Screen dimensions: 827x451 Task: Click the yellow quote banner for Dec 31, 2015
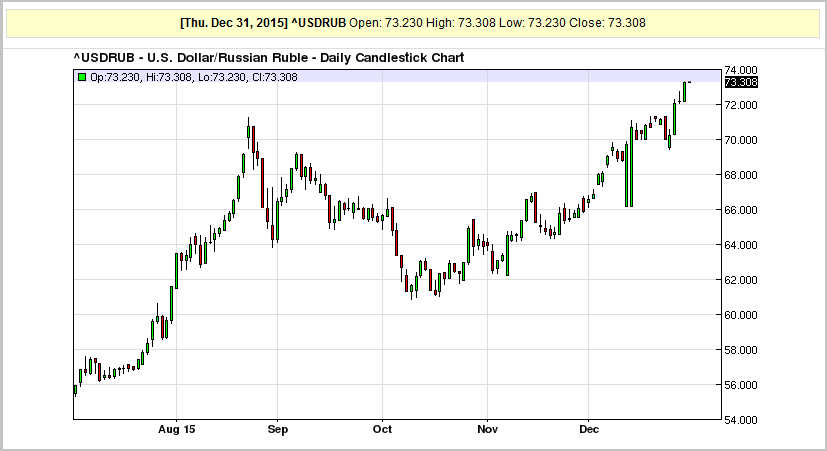point(413,23)
